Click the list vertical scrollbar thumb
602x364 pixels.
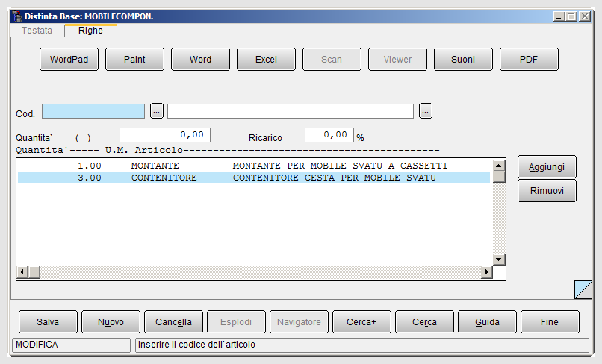(499, 177)
